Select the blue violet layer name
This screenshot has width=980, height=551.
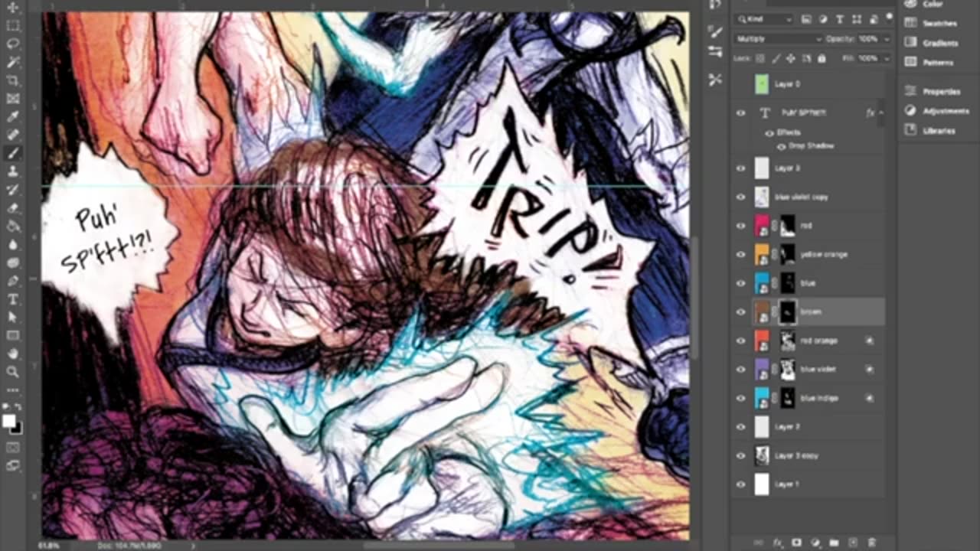(x=818, y=369)
